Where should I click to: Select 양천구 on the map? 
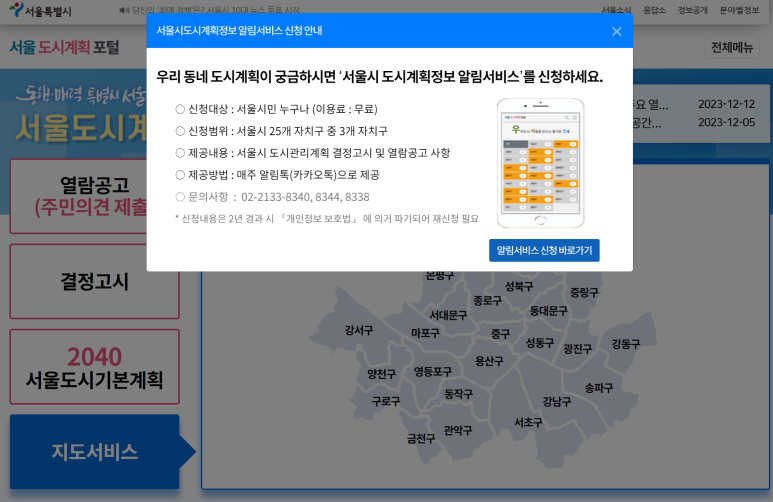(381, 374)
